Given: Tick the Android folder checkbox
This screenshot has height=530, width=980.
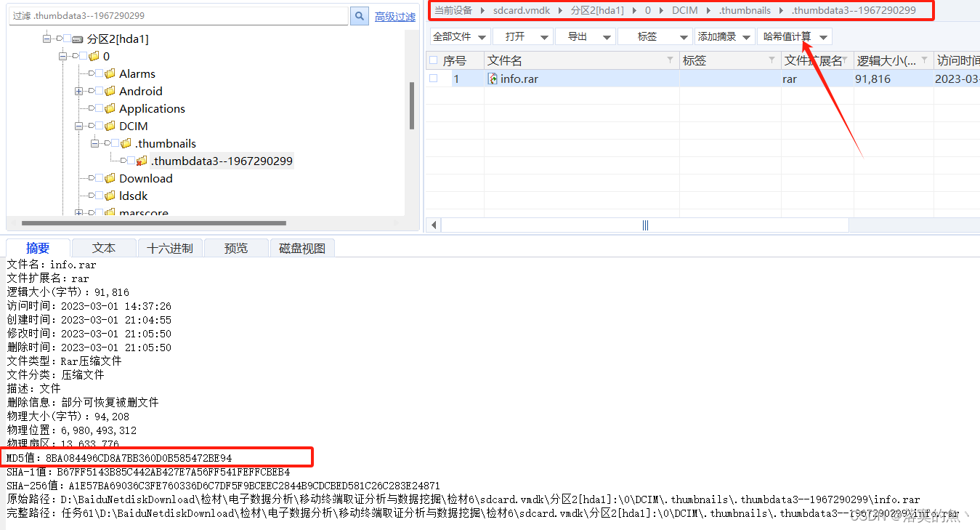Looking at the screenshot, I should coord(99,91).
